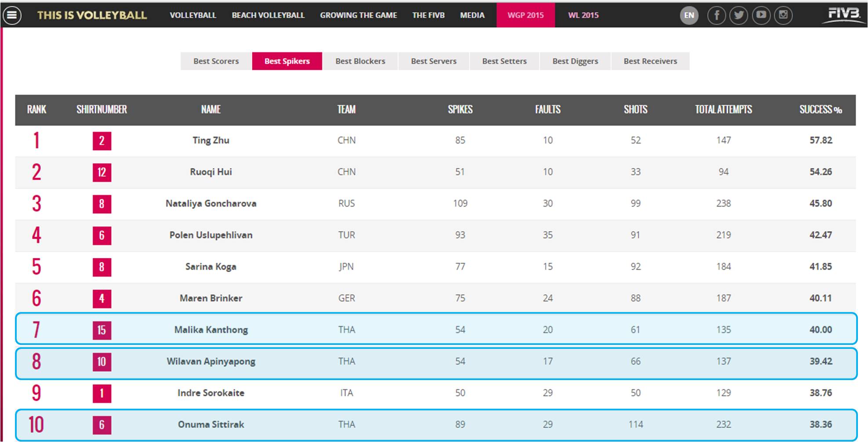
Task: Open the FIVB Facebook page icon
Action: click(x=716, y=15)
